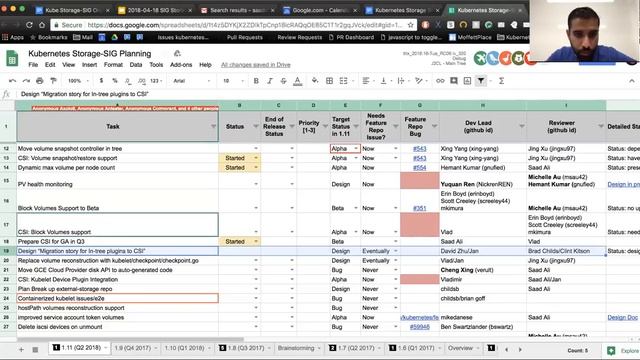Image resolution: width=640 pixels, height=360 pixels.
Task: Go to Sheets home via green logo
Action: (x=12, y=58)
